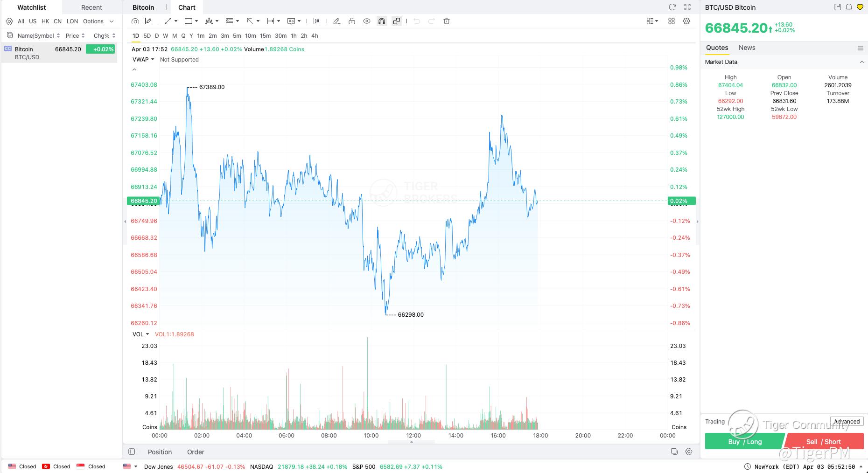868x473 pixels.
Task: Toggle the linked drawing mode button
Action: [x=397, y=21]
